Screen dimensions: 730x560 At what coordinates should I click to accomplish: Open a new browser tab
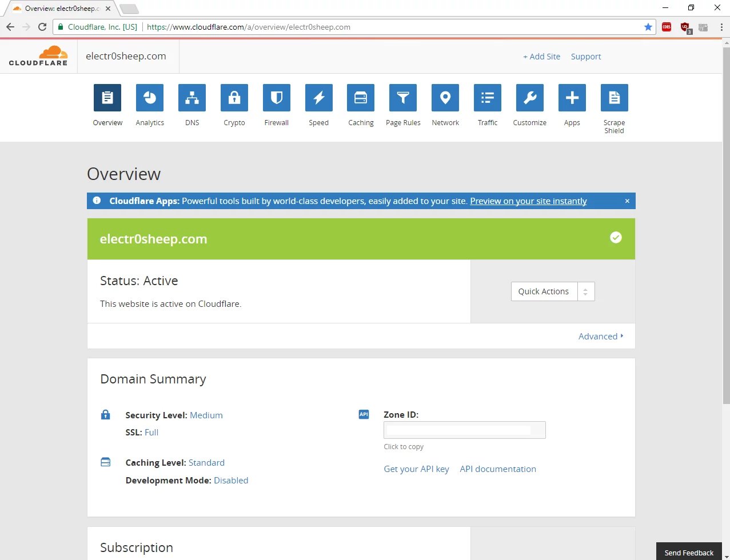(129, 9)
